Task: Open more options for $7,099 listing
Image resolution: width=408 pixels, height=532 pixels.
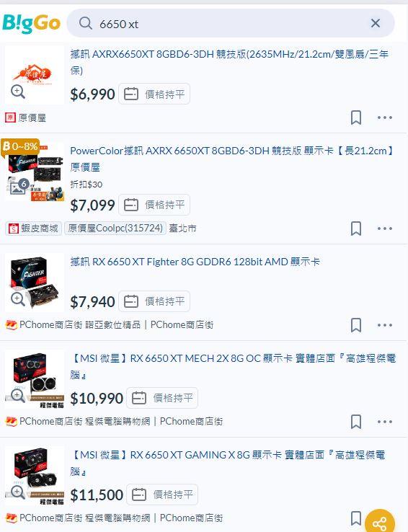Action: click(x=385, y=229)
